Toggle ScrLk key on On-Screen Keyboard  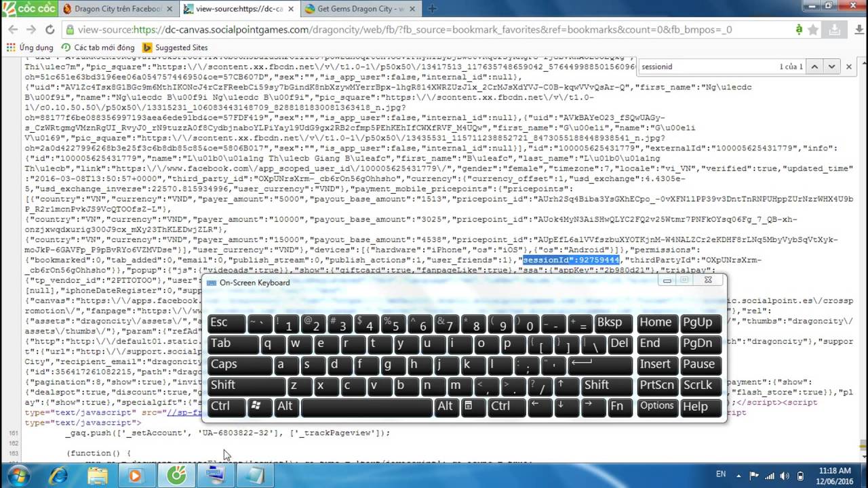tap(700, 386)
